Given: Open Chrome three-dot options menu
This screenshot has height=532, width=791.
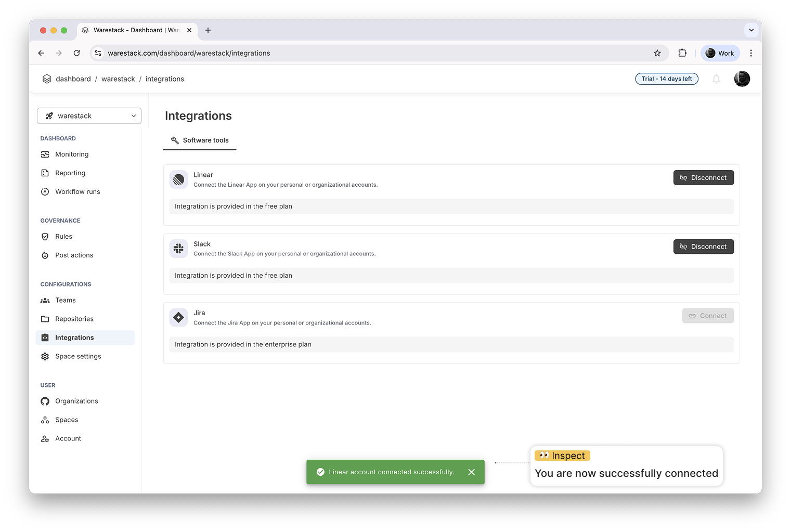Looking at the screenshot, I should (x=750, y=53).
